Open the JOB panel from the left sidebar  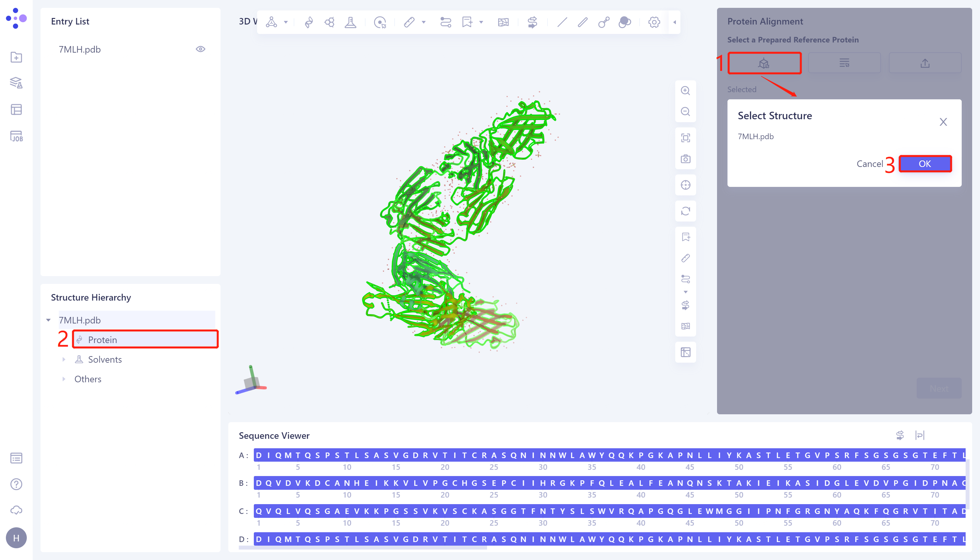(x=16, y=136)
